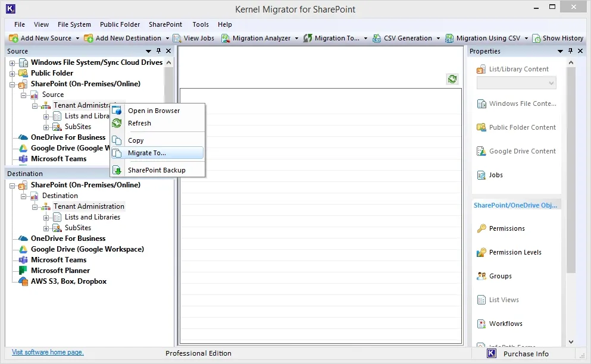Screen dimensions: 591x364
Task: Open the File menu
Action: pos(20,24)
